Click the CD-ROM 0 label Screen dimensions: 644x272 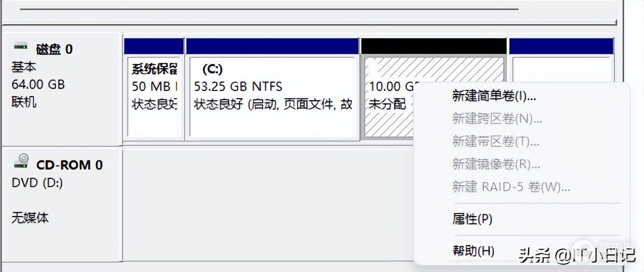click(69, 165)
